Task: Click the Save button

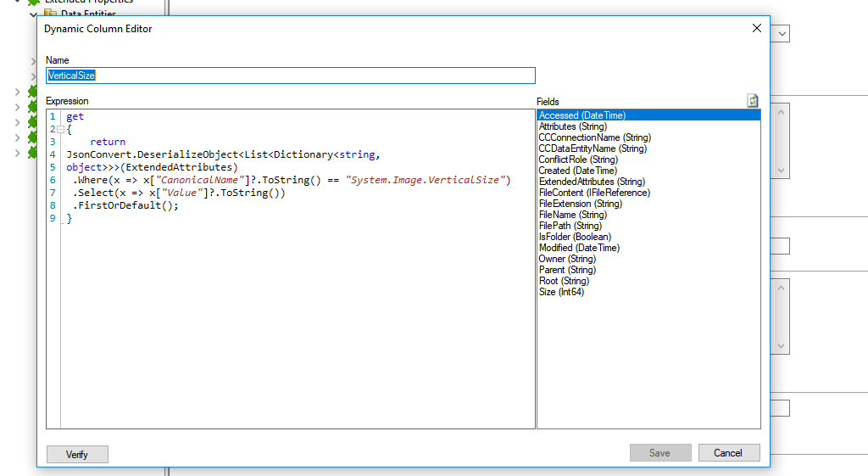Action: click(659, 453)
